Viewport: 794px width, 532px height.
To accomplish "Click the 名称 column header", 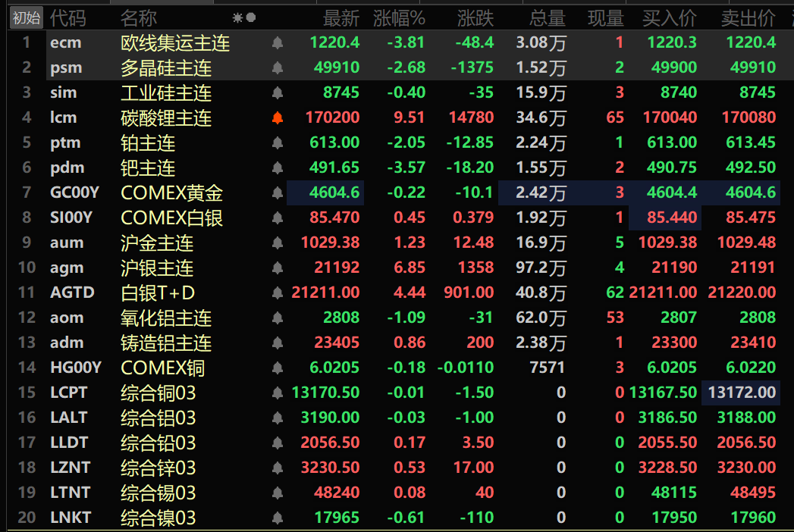I will tap(139, 17).
